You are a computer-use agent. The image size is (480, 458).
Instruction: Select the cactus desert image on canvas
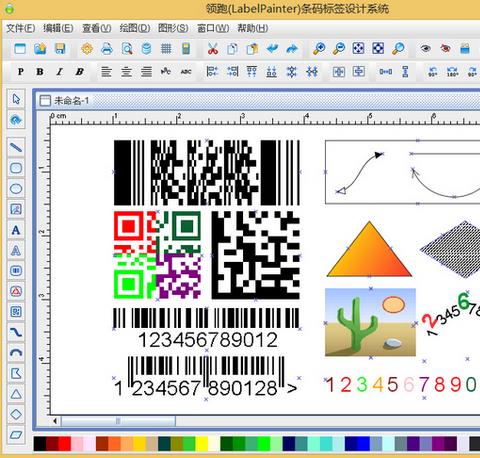coord(370,322)
